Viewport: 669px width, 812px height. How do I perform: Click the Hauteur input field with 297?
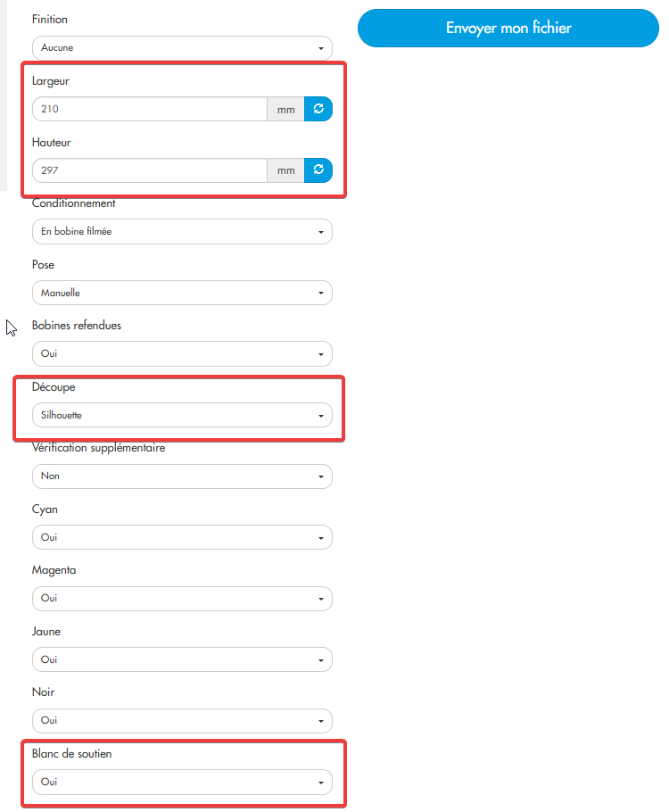(150, 170)
